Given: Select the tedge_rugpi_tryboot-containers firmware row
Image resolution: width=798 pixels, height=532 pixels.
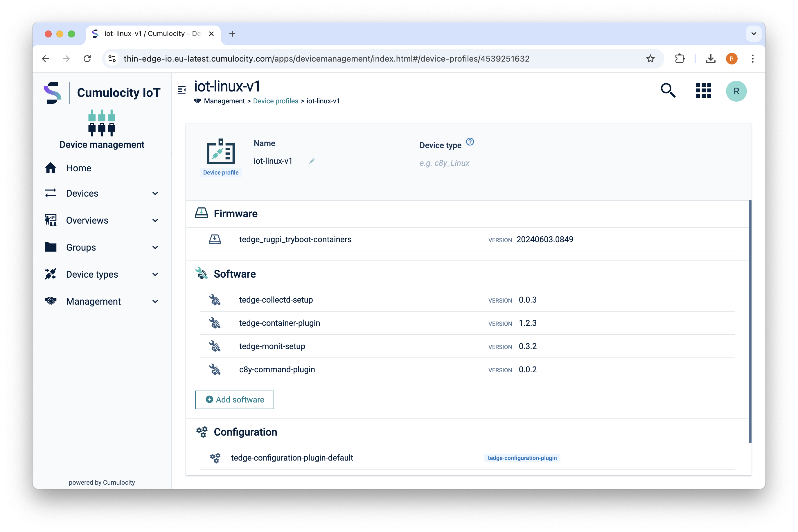Looking at the screenshot, I should (468, 240).
